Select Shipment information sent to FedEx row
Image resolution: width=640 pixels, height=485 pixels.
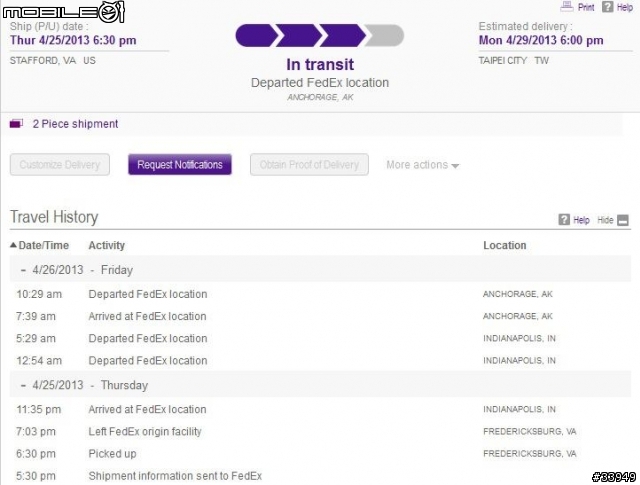320,476
